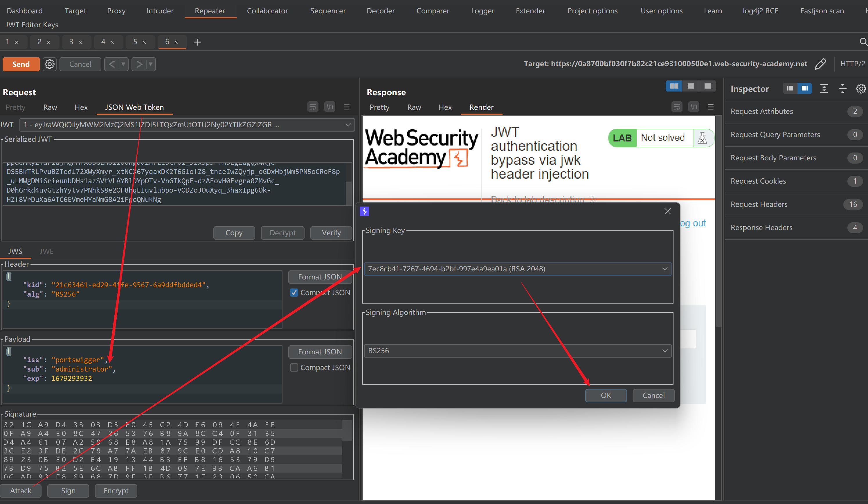
Task: Click Format JSON for Payload
Action: click(320, 352)
